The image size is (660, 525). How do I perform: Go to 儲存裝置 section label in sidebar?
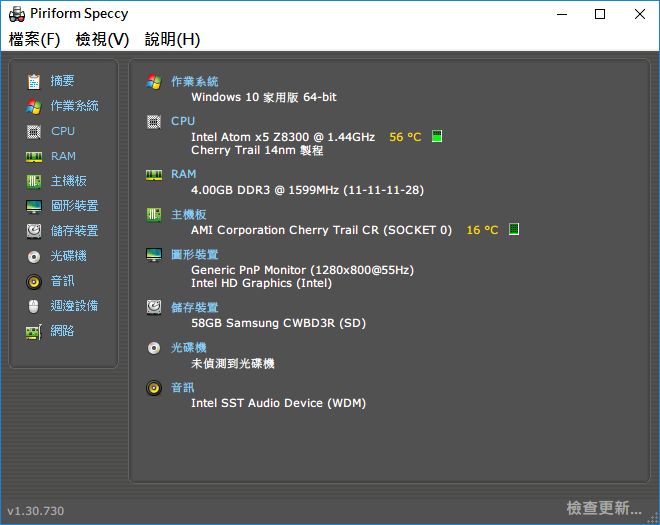pyautogui.click(x=75, y=231)
